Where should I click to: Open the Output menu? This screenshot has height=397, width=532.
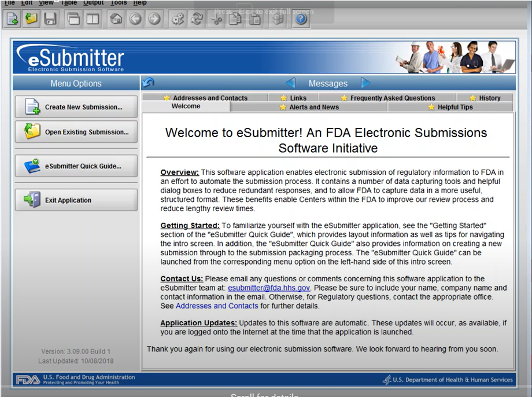(93, 3)
